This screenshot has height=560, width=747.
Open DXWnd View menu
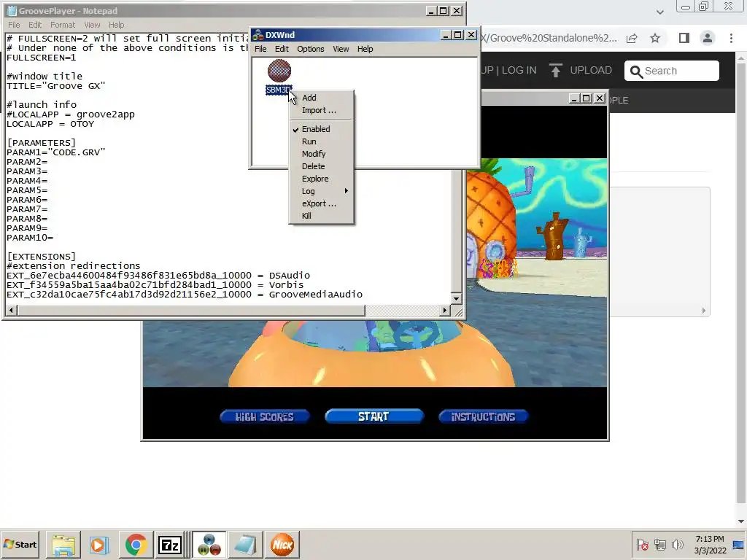point(341,49)
